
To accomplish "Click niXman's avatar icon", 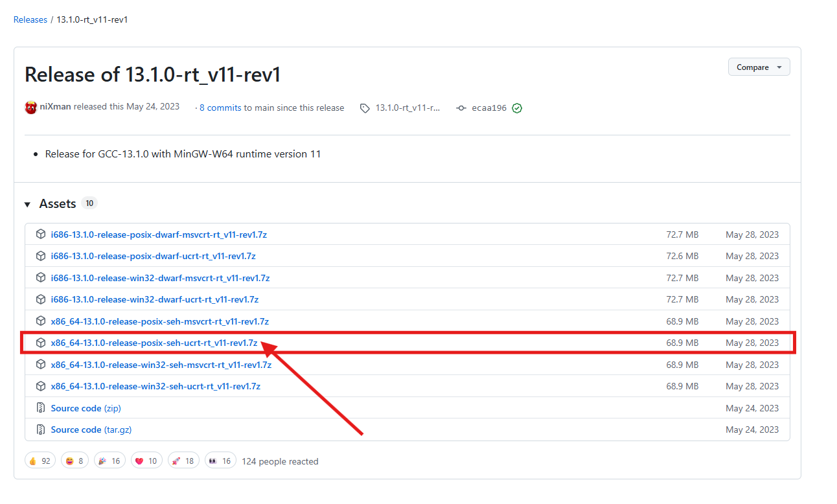I will coord(30,107).
